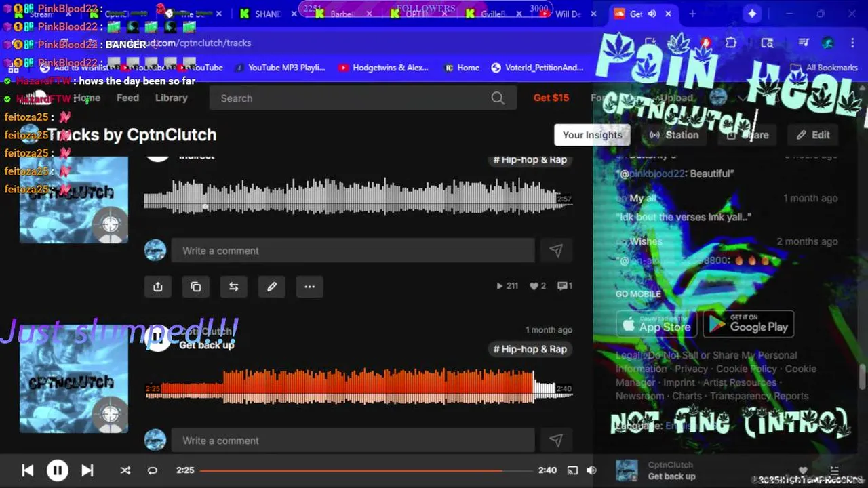Pause Get back up from its track row
The image size is (868, 488).
click(x=157, y=337)
